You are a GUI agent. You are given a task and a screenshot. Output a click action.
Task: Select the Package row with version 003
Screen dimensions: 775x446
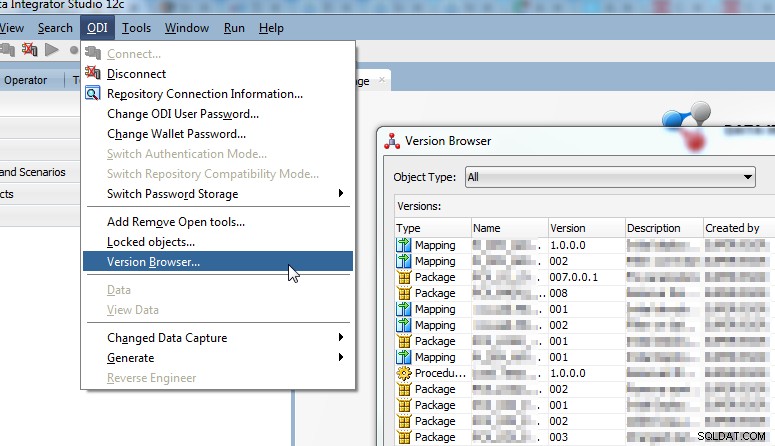coord(585,437)
